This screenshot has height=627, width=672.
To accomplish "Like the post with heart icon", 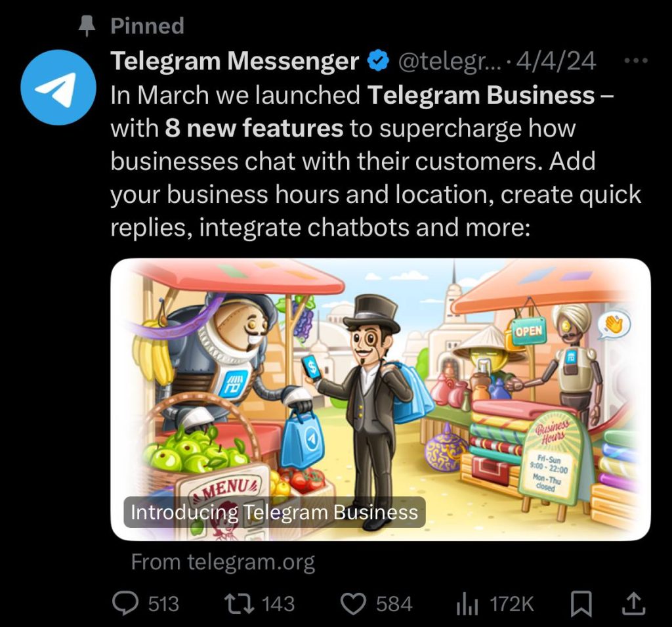I will pyautogui.click(x=353, y=604).
